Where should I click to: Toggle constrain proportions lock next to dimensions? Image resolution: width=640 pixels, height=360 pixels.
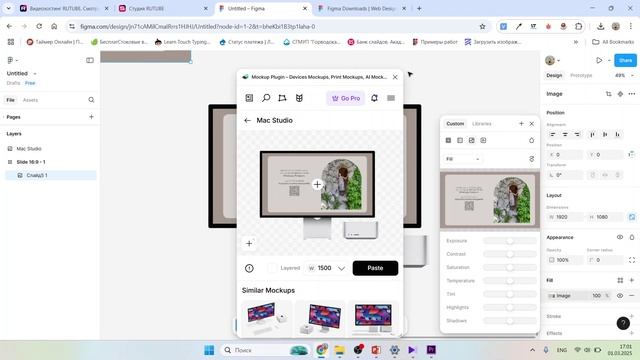(632, 217)
